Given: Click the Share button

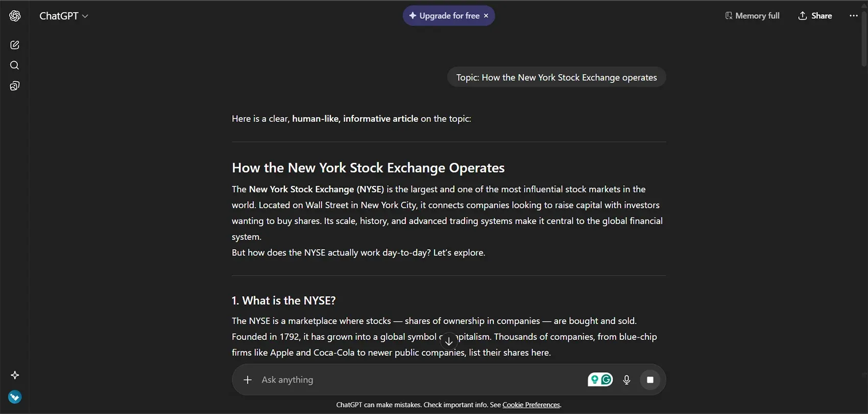Looking at the screenshot, I should 815,16.
